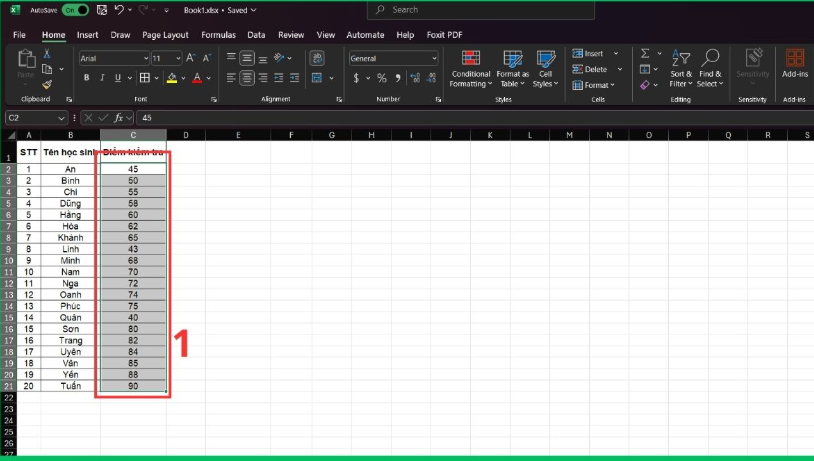Open Sort & Filter menu
814x461 pixels.
click(681, 69)
